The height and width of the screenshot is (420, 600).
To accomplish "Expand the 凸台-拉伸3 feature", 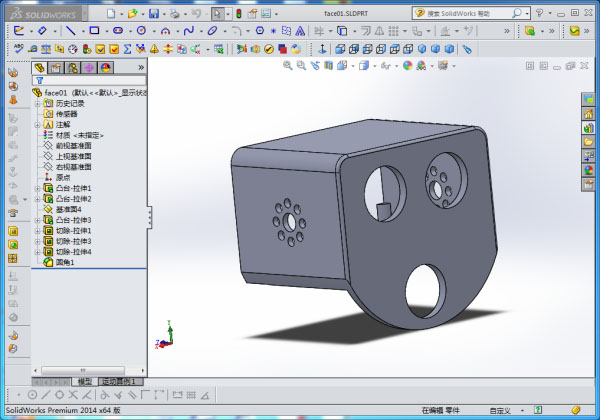I will point(38,220).
